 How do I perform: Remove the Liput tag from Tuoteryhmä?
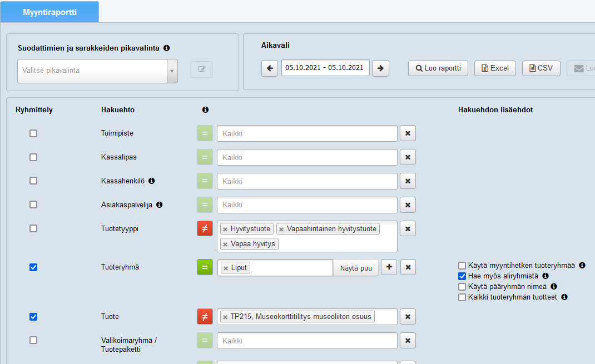click(x=225, y=268)
